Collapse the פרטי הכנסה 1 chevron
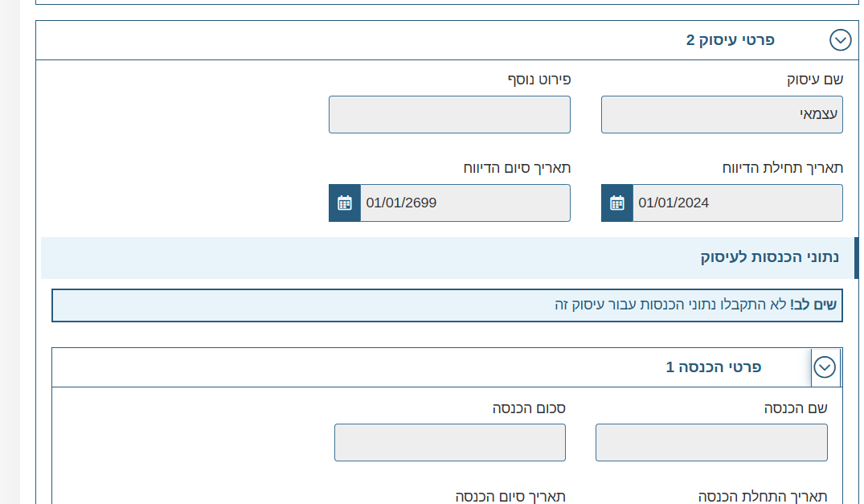The image size is (864, 504). [825, 367]
